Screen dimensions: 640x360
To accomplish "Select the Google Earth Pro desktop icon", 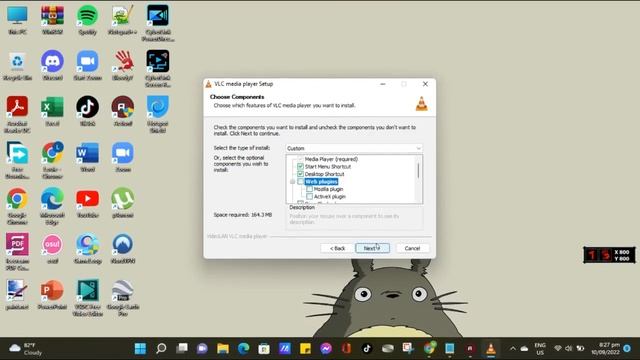I will [122, 298].
